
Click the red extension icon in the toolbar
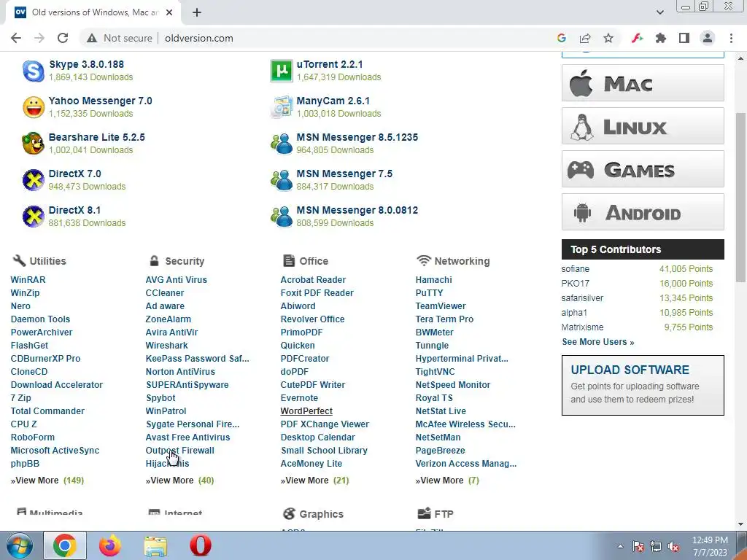638,38
